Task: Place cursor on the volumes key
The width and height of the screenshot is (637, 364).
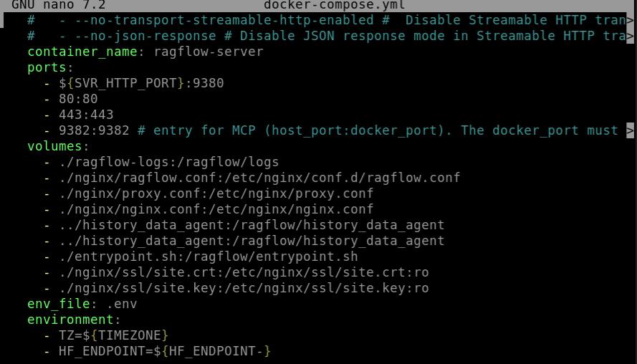Action: [x=54, y=146]
